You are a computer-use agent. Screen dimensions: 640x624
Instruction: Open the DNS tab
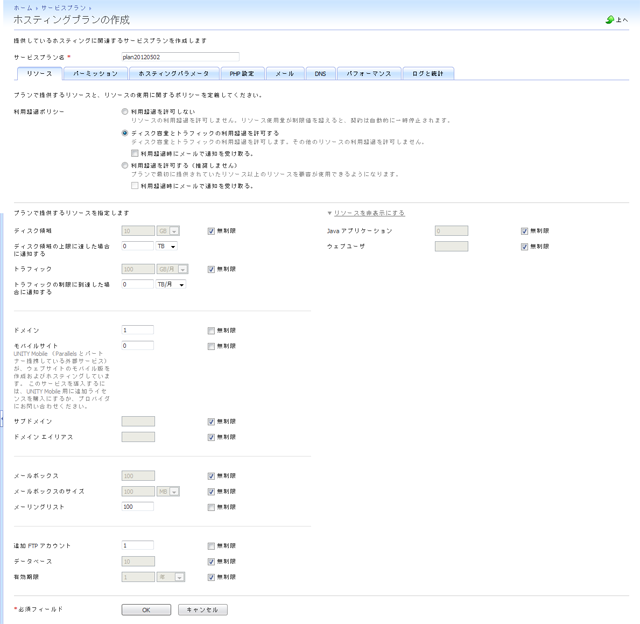click(x=319, y=74)
